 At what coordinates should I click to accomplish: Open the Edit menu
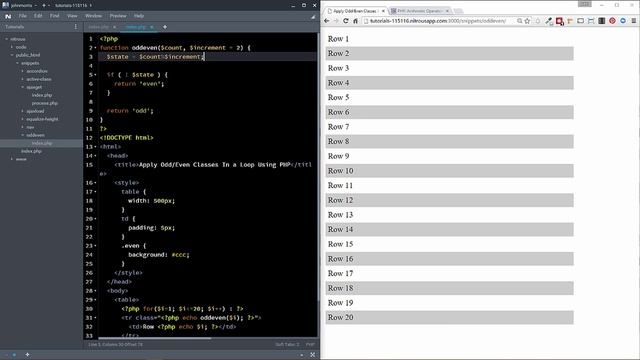38,16
